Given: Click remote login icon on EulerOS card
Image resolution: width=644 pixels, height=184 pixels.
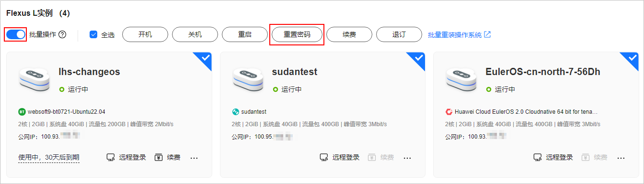Looking at the screenshot, I should point(538,157).
